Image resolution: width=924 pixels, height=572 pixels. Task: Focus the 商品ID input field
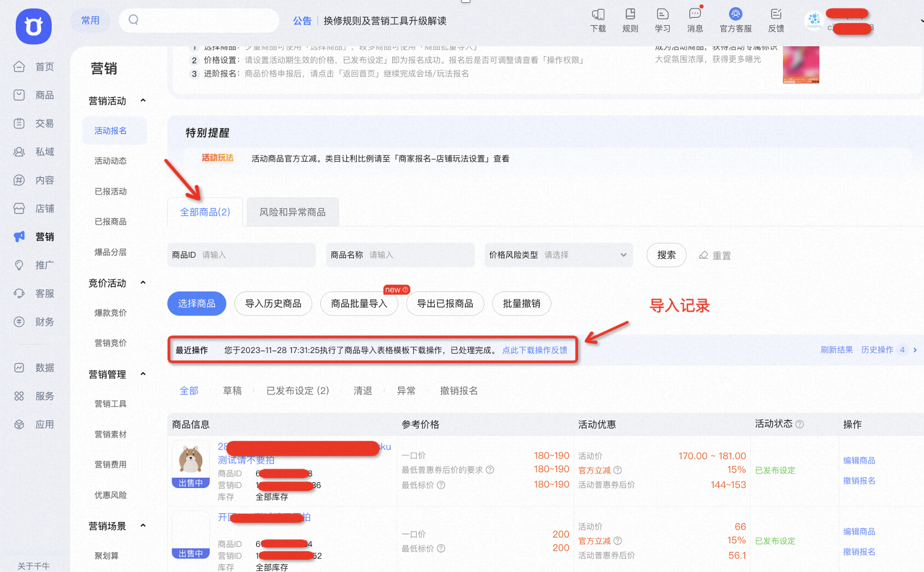pos(241,255)
